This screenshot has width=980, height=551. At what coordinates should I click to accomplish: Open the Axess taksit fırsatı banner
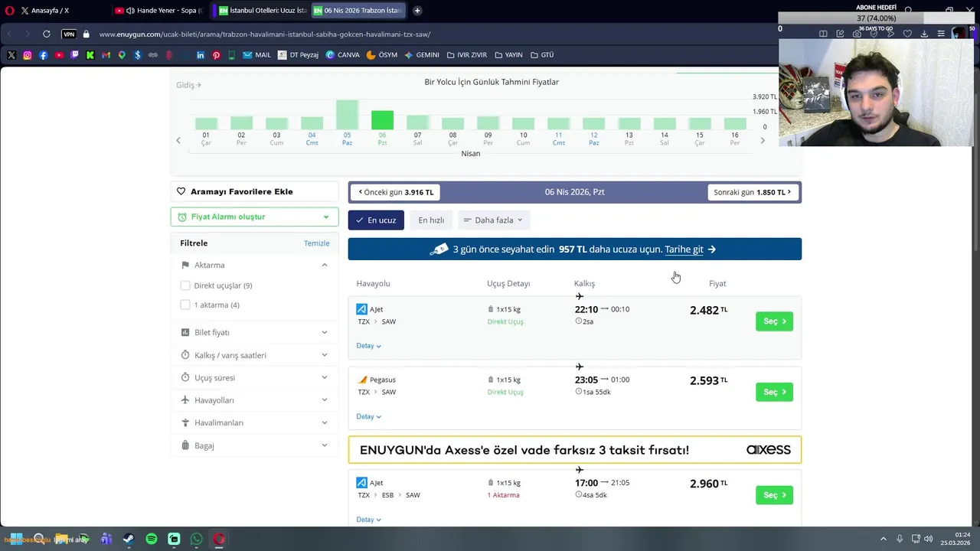coord(575,450)
